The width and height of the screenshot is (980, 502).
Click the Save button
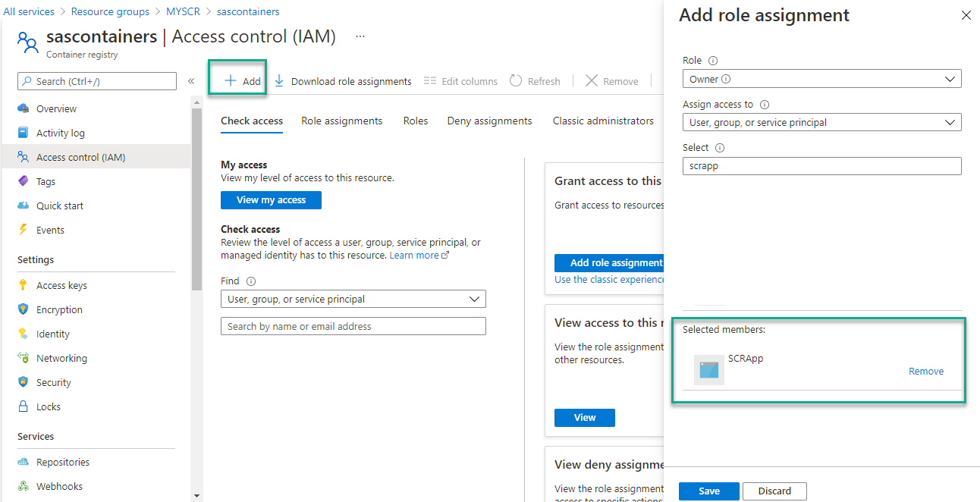tap(708, 491)
